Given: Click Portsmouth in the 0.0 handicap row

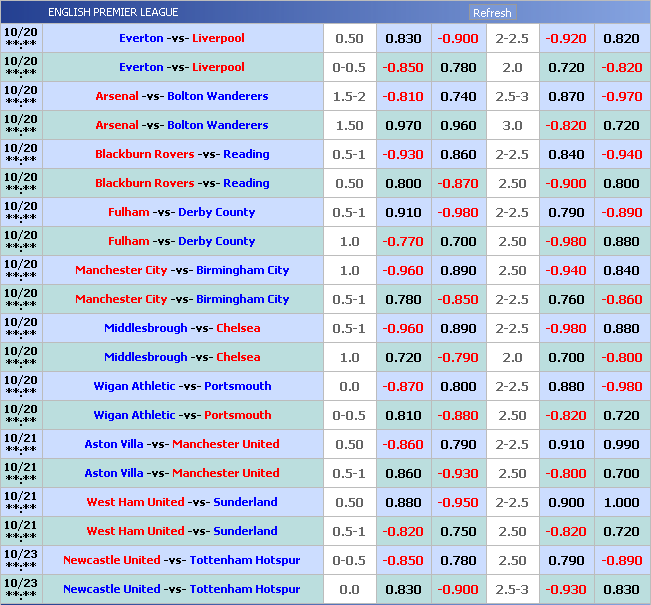Looking at the screenshot, I should pos(238,387).
